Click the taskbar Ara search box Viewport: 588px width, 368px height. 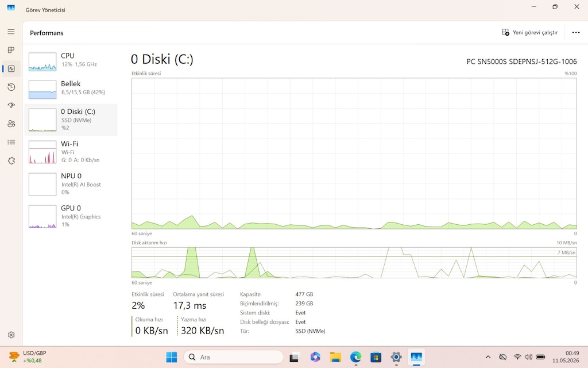point(234,357)
